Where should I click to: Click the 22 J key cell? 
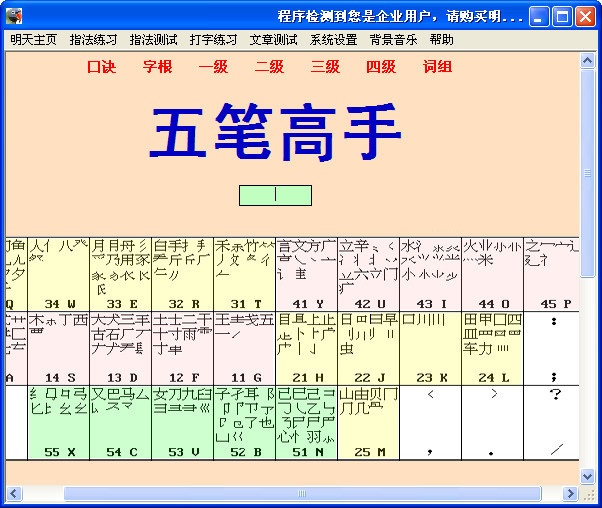pyautogui.click(x=369, y=348)
